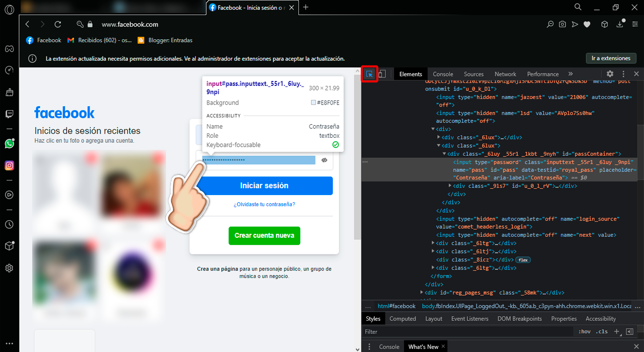644x352 pixels.
Task: Open the Properties pane tab
Action: coord(563,319)
